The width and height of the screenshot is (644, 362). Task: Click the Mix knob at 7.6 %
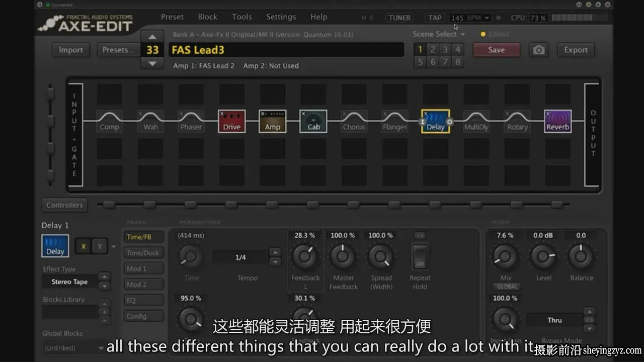pos(505,256)
